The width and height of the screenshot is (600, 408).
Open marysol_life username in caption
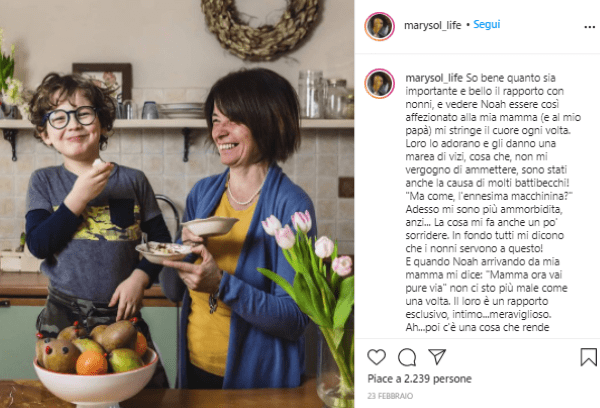pyautogui.click(x=434, y=78)
